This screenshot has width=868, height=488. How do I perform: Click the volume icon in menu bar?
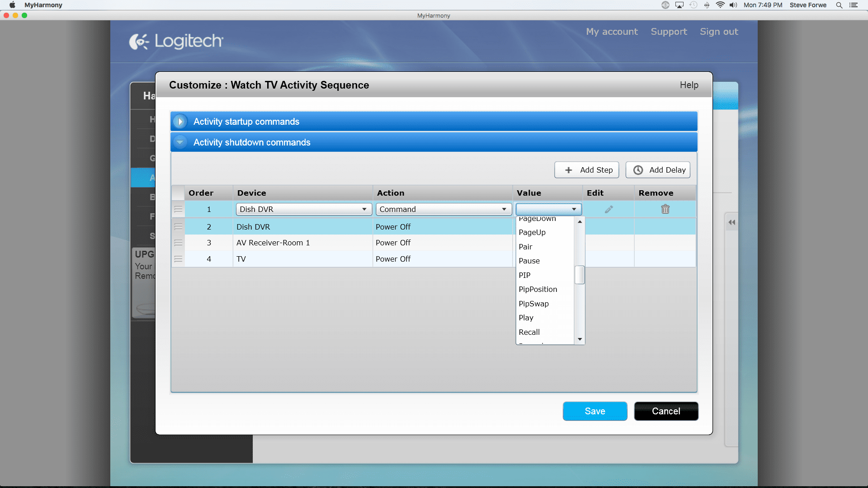point(733,5)
